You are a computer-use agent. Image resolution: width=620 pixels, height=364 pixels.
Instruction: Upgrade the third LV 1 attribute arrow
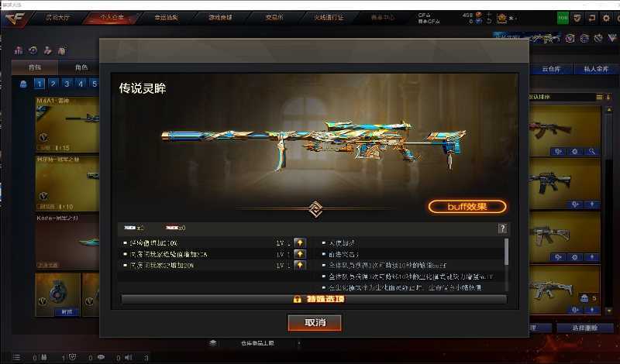tap(300, 265)
